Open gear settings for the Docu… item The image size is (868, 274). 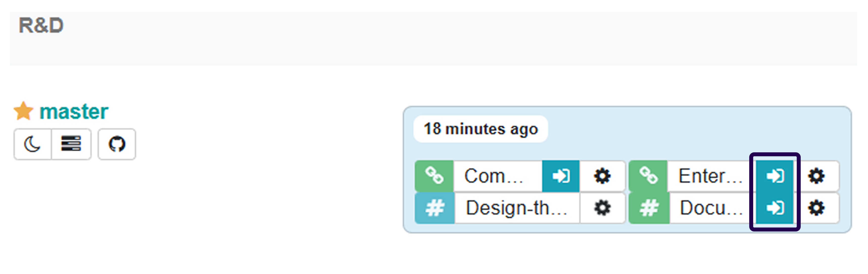(817, 208)
